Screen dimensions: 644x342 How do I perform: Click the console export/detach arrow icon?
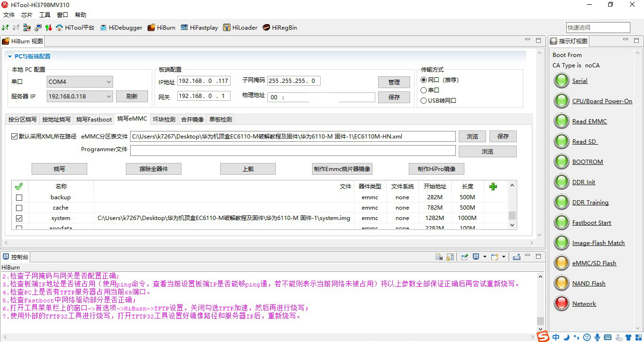tap(516, 257)
